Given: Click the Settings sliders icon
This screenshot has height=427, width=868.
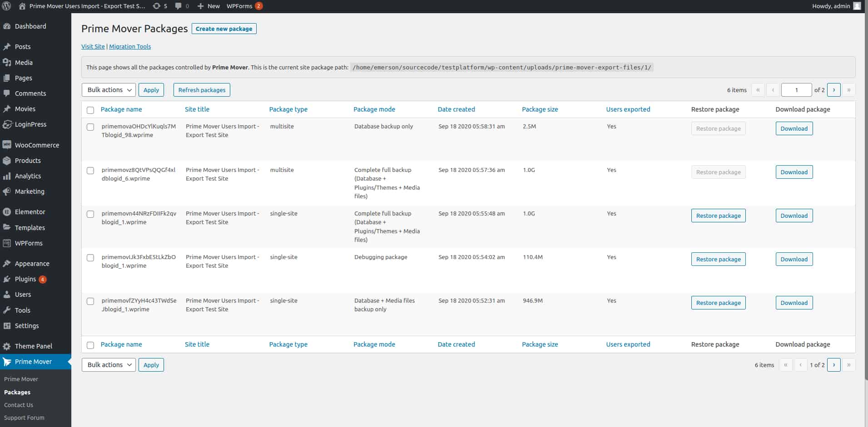Looking at the screenshot, I should [x=7, y=326].
